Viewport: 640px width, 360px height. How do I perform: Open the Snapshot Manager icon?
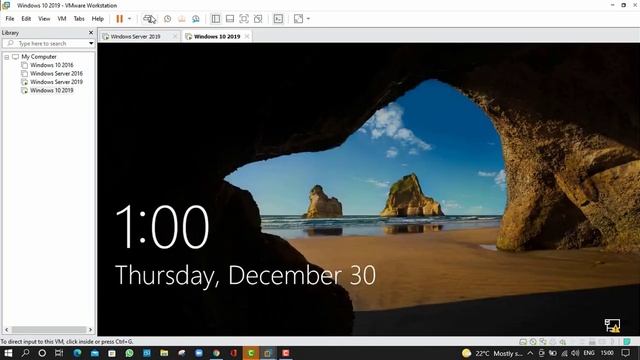(x=196, y=19)
